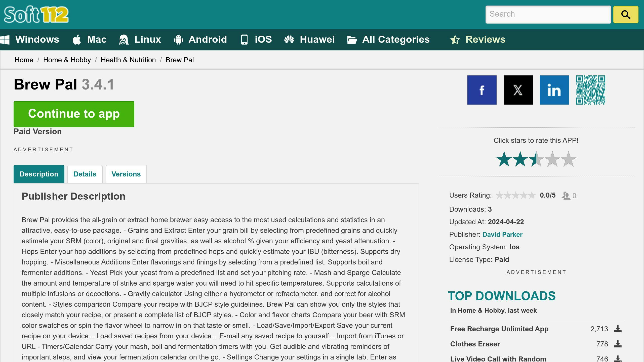Open publisher David Parker link
Screen dimensions: 644x362
(x=502, y=235)
